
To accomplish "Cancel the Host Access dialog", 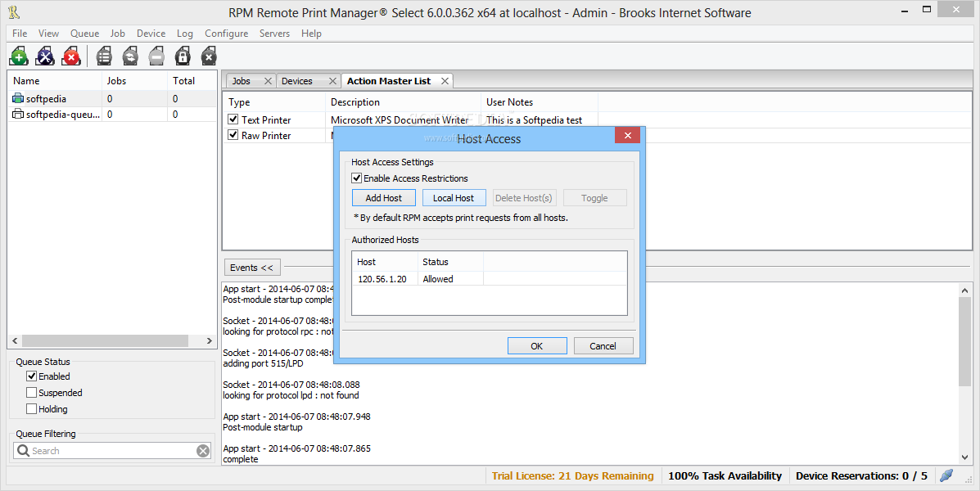I will click(x=603, y=346).
